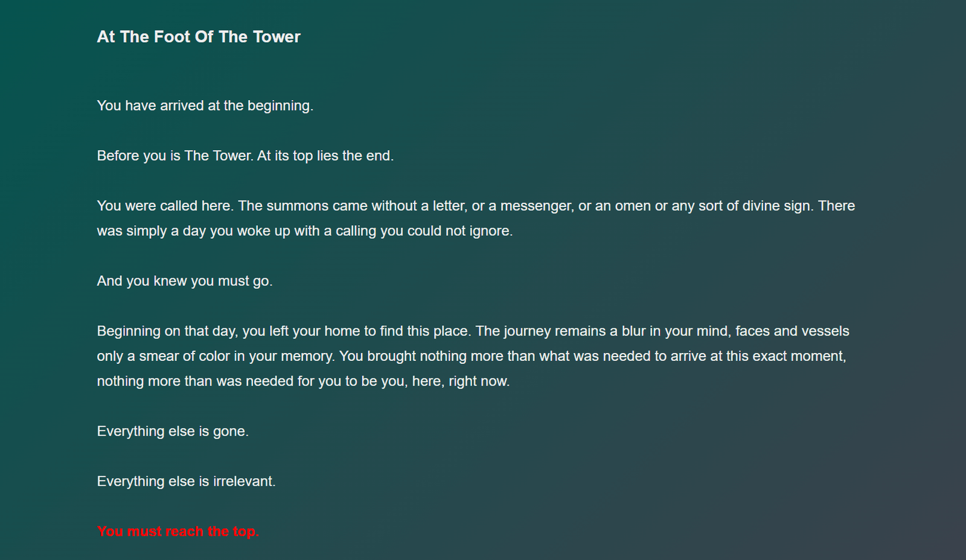This screenshot has width=966, height=560.
Task: Click the line "Everything else is gone."
Action: pos(173,431)
